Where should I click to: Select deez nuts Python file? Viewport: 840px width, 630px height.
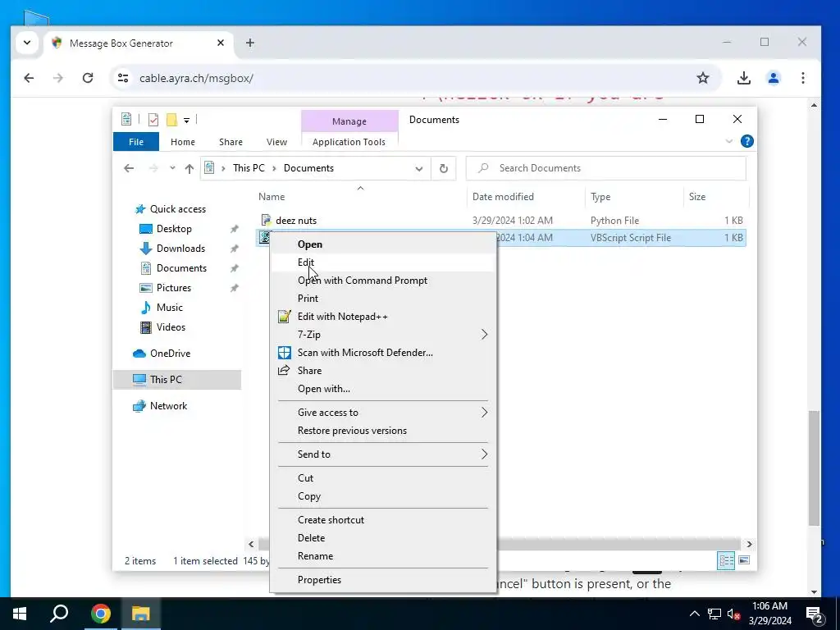point(295,220)
